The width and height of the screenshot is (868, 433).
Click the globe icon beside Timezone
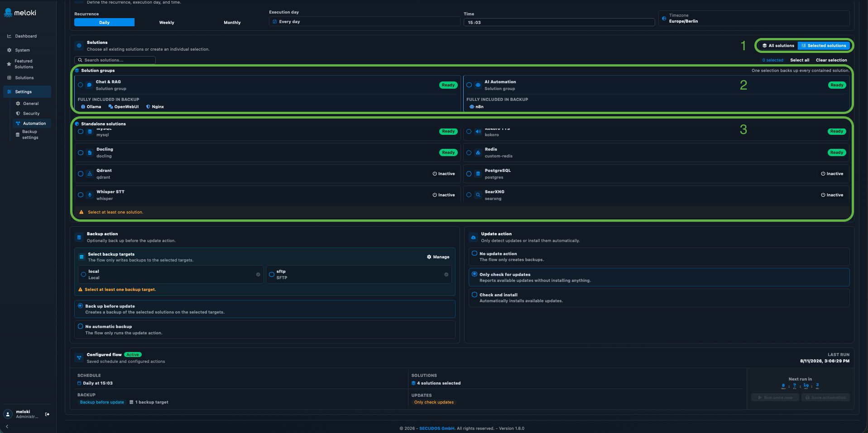[664, 19]
